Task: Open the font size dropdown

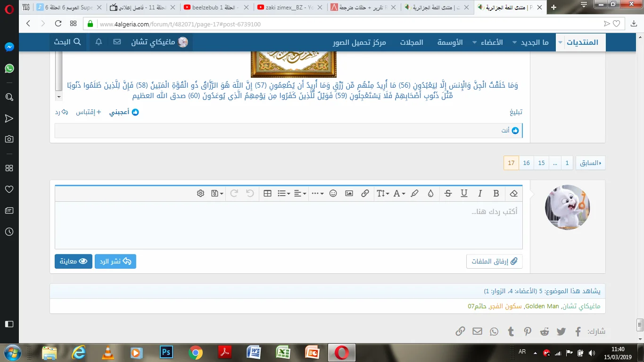Action: pos(382,193)
